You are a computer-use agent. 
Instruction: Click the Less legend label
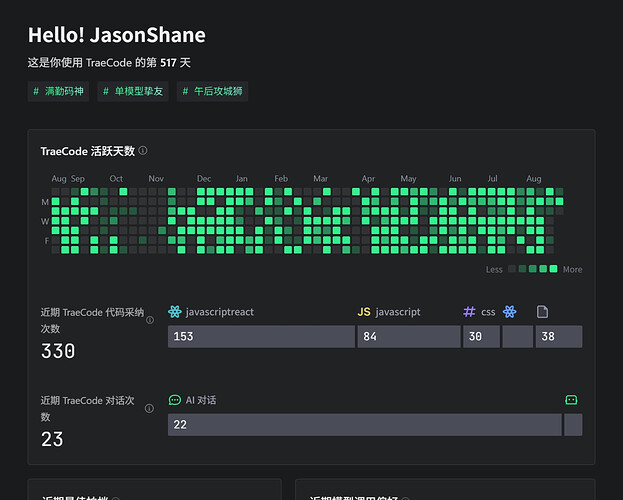click(x=494, y=269)
